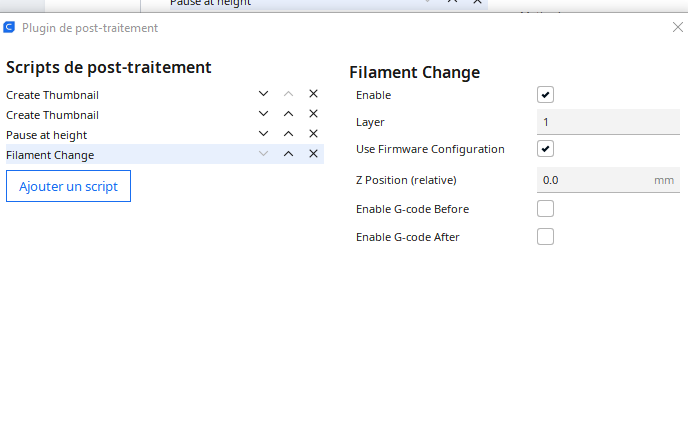Move first Create Thumbnail script down

(x=263, y=94)
